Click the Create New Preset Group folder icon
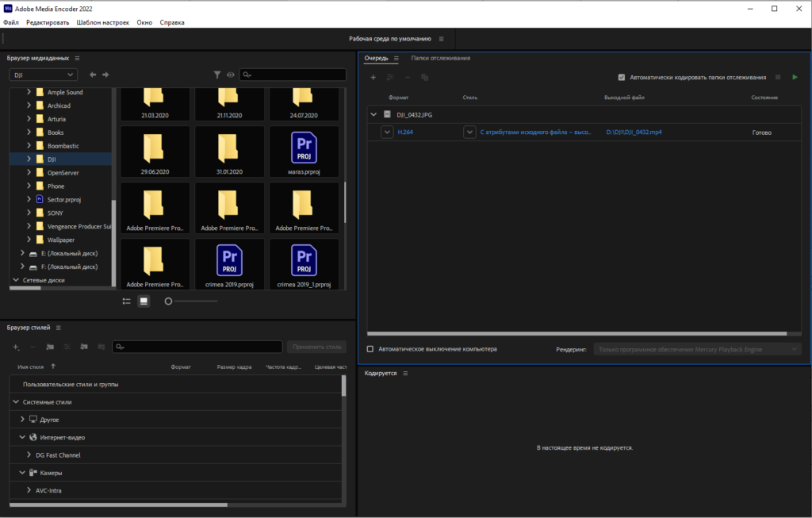 pos(50,347)
